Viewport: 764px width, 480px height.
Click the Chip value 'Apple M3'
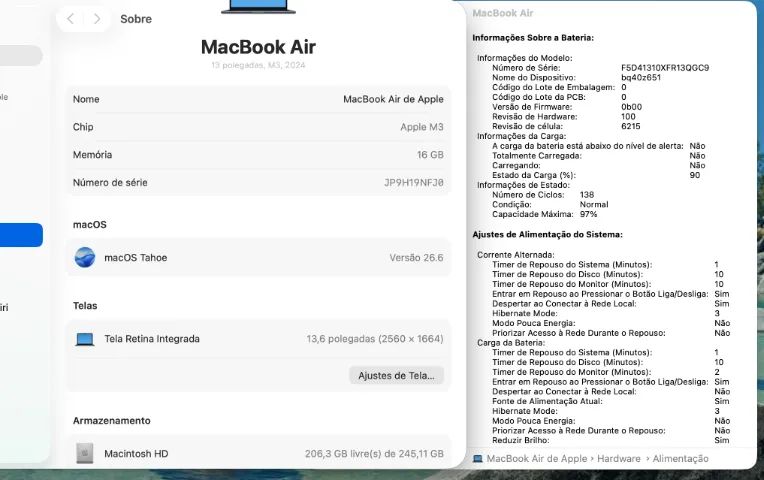pyautogui.click(x=422, y=127)
